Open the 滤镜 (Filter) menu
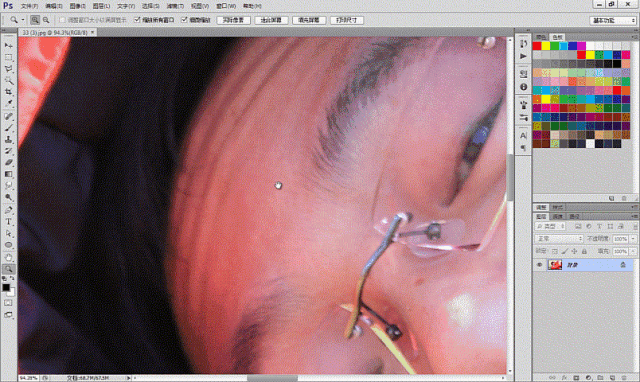This screenshot has height=382, width=640. click(175, 6)
